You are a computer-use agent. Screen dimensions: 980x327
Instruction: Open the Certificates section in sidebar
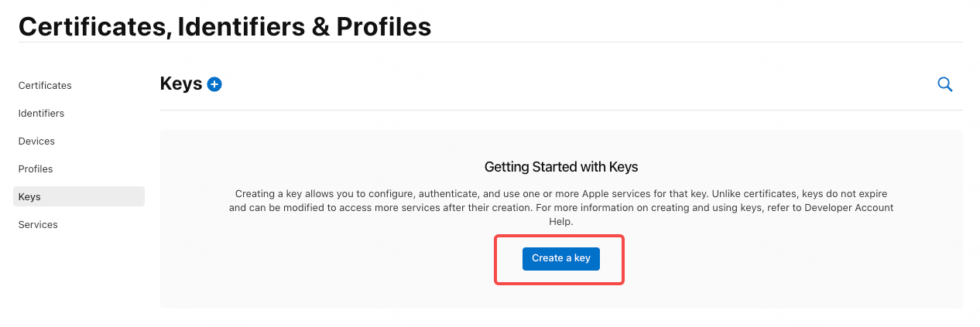[45, 86]
